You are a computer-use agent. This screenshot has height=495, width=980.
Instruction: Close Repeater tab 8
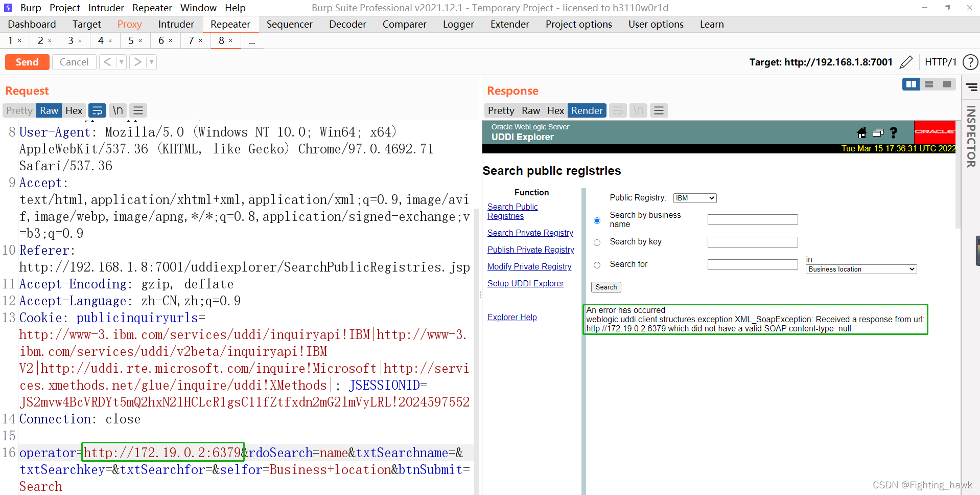[x=231, y=41]
